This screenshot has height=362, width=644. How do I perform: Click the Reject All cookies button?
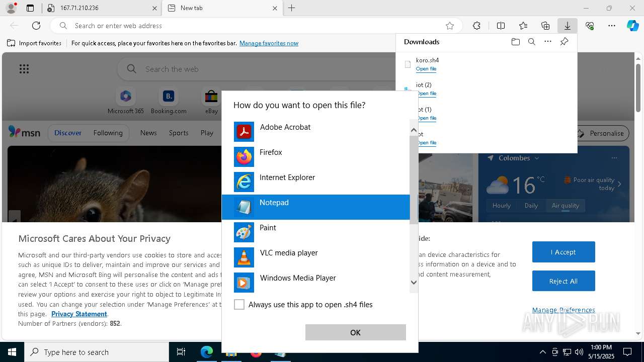click(563, 281)
